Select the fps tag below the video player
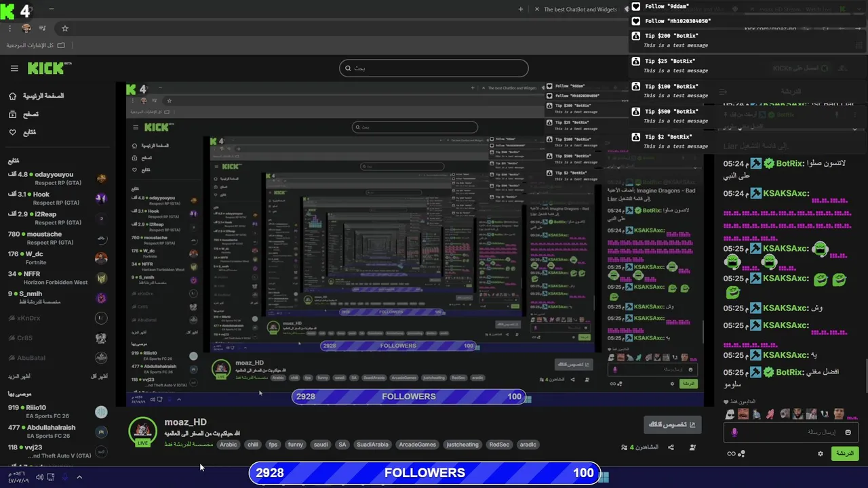The height and width of the screenshot is (488, 868). click(x=273, y=445)
